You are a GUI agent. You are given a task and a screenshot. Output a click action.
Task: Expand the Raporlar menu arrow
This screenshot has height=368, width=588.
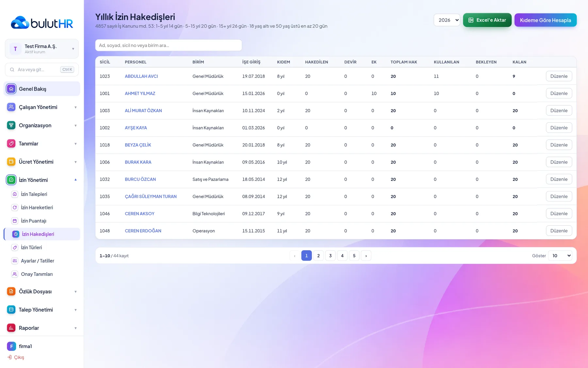[75, 328]
